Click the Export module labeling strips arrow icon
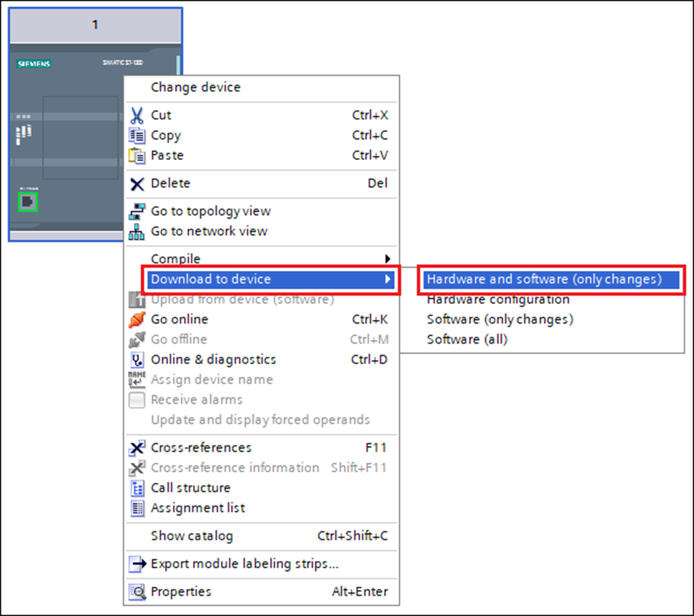 [x=137, y=564]
